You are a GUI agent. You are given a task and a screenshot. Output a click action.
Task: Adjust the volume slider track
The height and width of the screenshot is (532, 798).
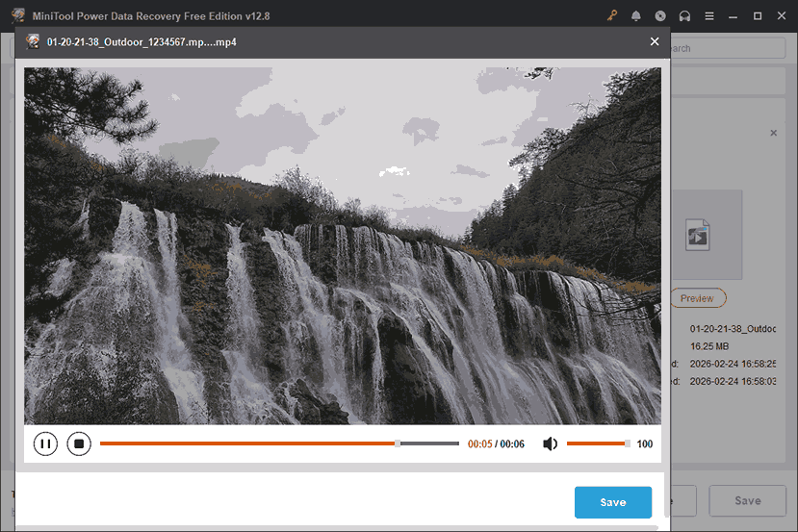point(599,443)
